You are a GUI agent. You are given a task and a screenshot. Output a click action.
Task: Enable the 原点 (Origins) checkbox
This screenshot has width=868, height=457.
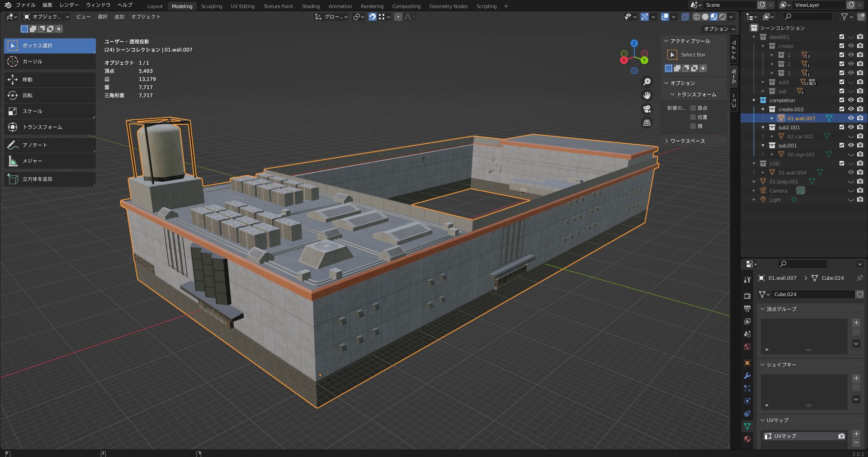pos(693,108)
